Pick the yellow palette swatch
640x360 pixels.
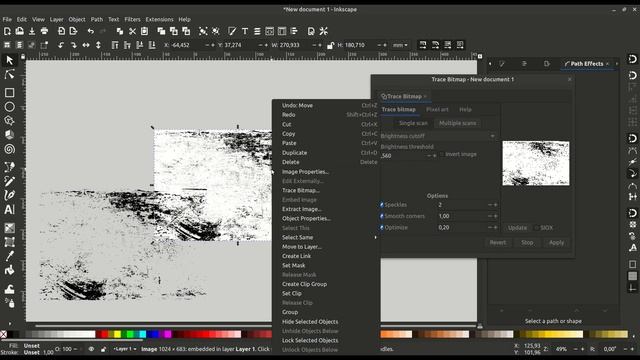tap(117, 334)
